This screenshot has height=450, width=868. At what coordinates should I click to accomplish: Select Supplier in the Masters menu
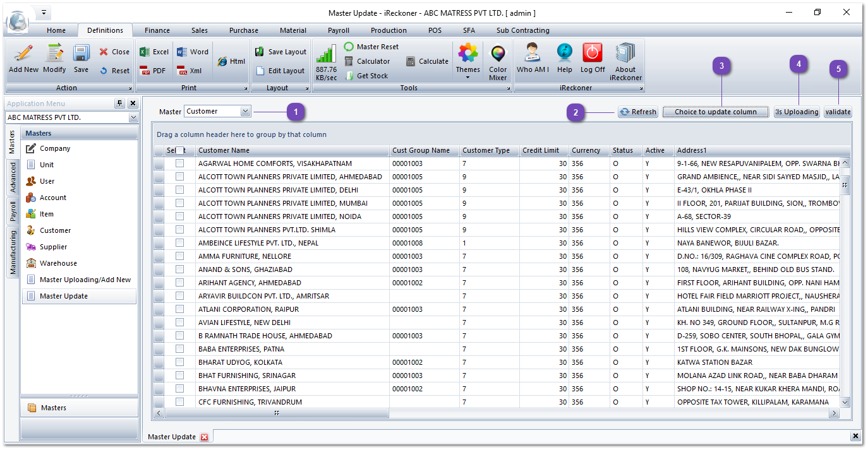53,247
